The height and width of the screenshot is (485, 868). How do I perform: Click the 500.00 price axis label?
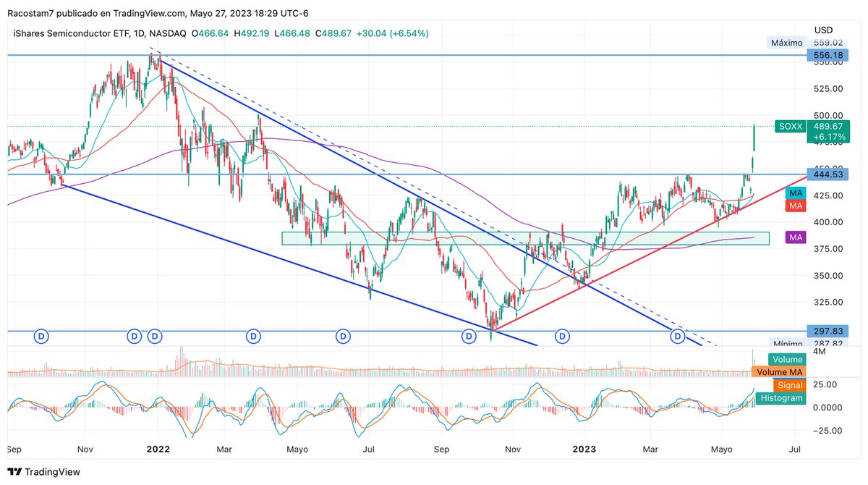(828, 115)
